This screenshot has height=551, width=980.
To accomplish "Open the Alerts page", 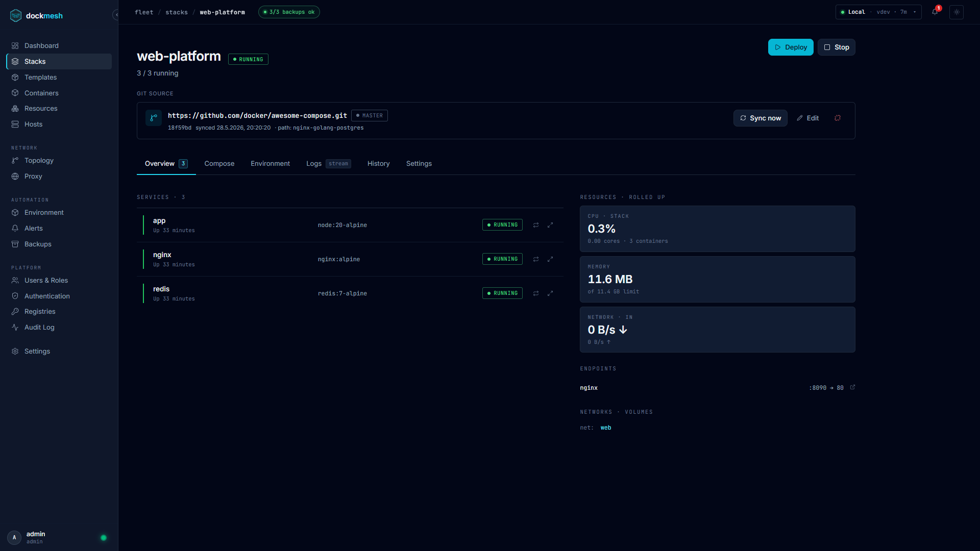I will (59, 228).
